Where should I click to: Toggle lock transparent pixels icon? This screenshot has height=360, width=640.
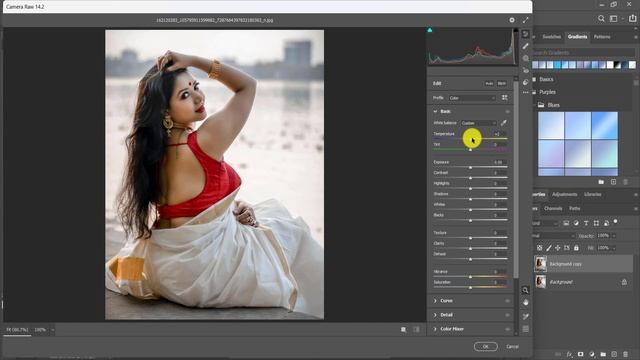pyautogui.click(x=540, y=248)
